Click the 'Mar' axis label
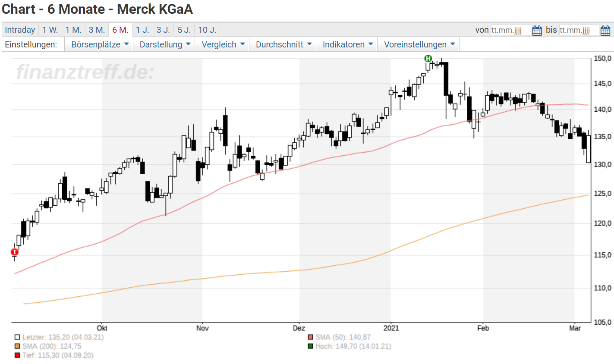The height and width of the screenshot is (364, 614). click(575, 328)
